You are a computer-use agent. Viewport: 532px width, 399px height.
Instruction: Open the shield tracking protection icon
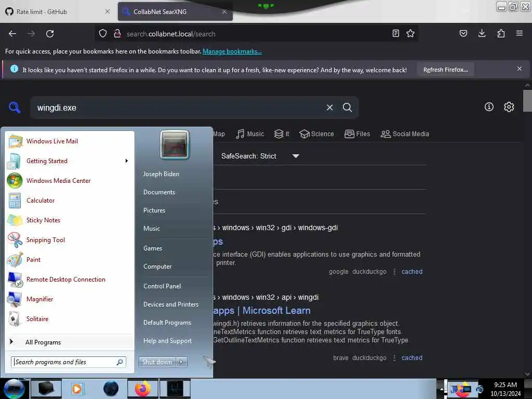103,34
